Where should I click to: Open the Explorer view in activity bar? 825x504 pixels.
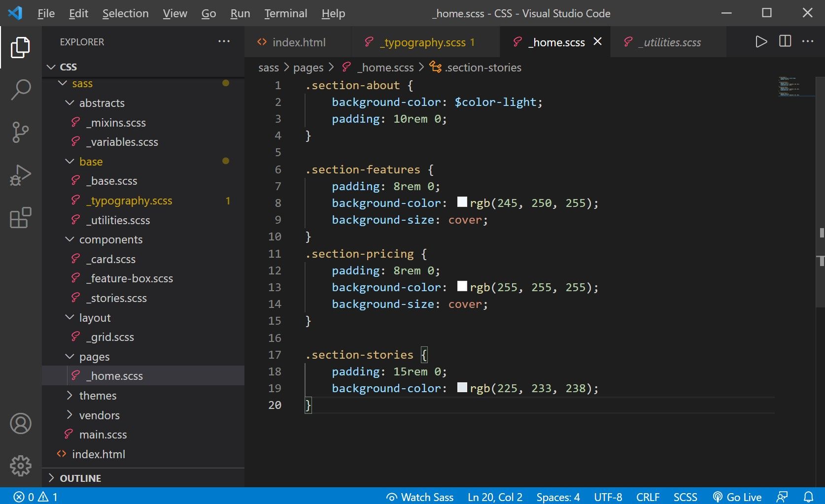click(x=20, y=47)
